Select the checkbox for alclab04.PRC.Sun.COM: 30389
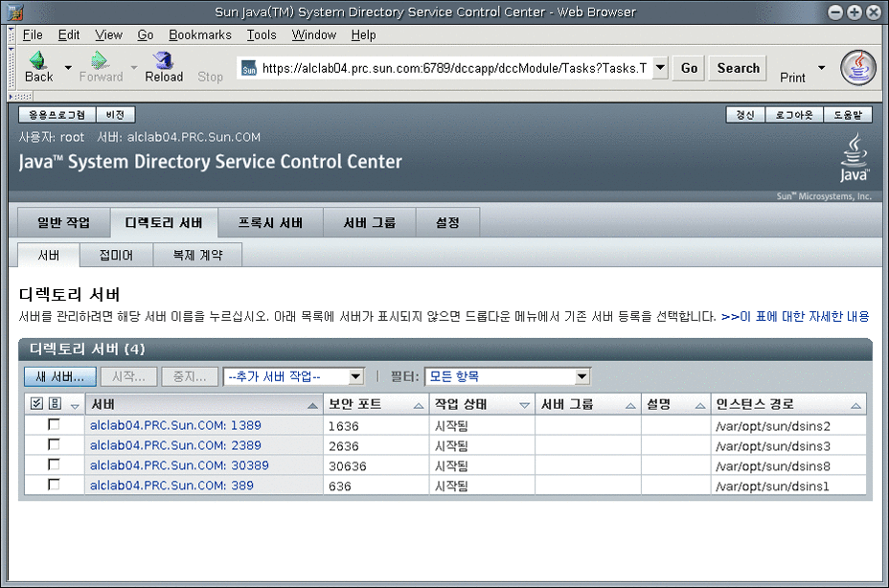 (x=54, y=464)
